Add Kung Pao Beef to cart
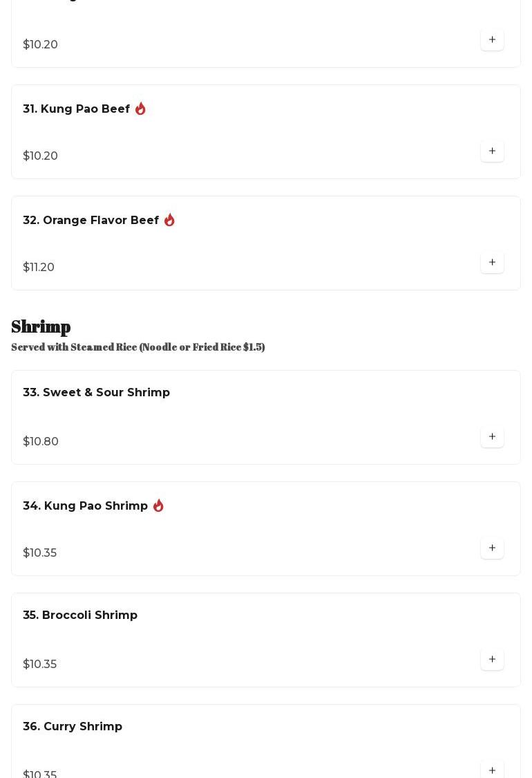 click(492, 151)
